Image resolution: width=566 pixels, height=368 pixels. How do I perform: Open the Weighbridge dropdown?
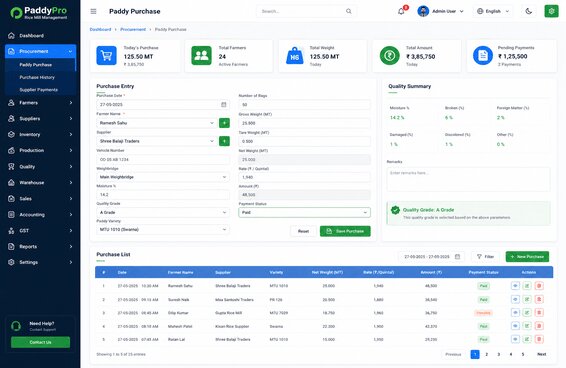163,177
